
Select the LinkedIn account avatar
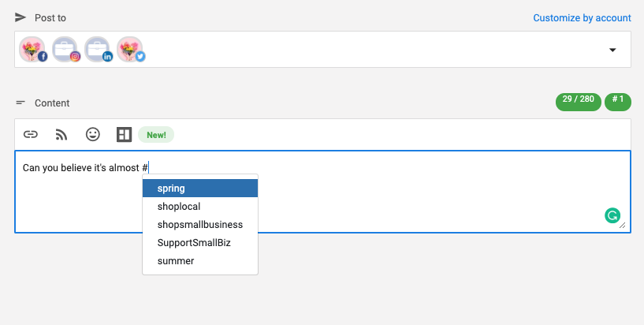(99, 50)
